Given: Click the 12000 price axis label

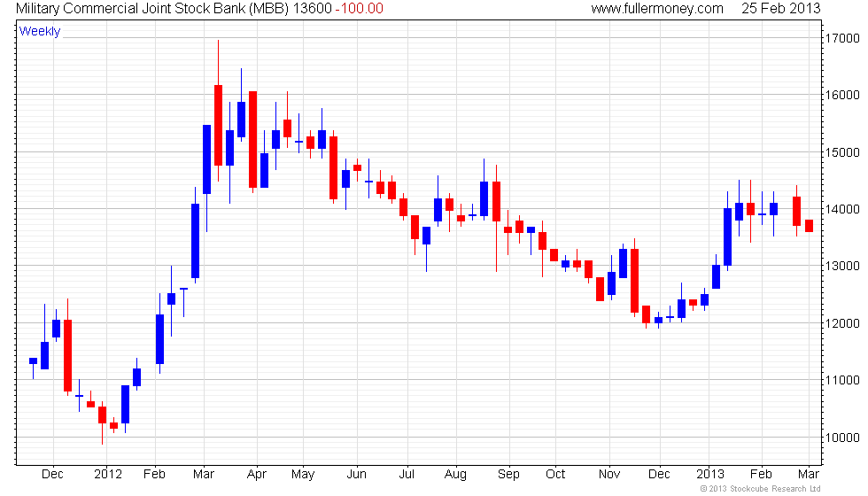Looking at the screenshot, I should click(842, 323).
